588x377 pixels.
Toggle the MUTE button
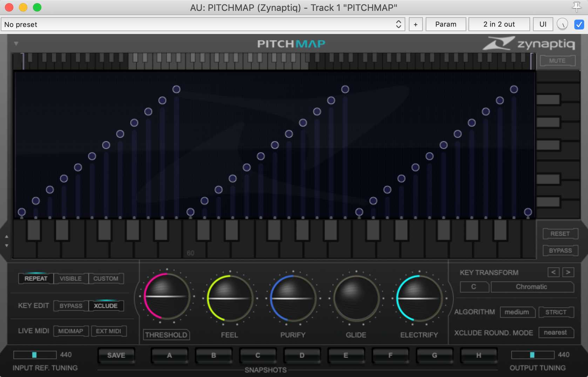tap(557, 61)
